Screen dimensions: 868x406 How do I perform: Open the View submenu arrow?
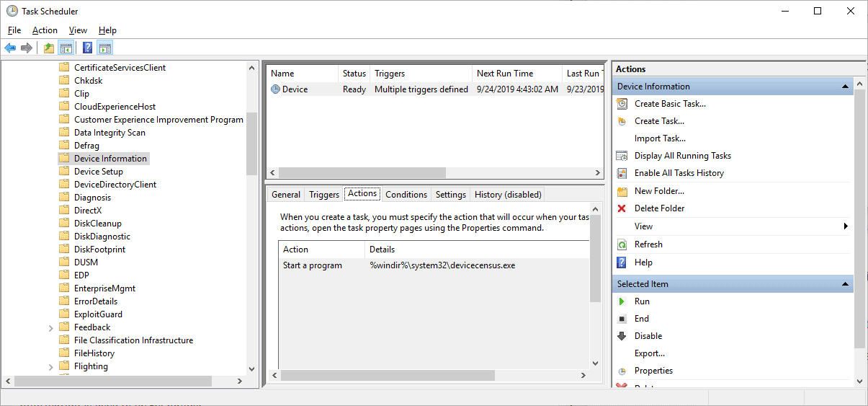[x=845, y=226]
